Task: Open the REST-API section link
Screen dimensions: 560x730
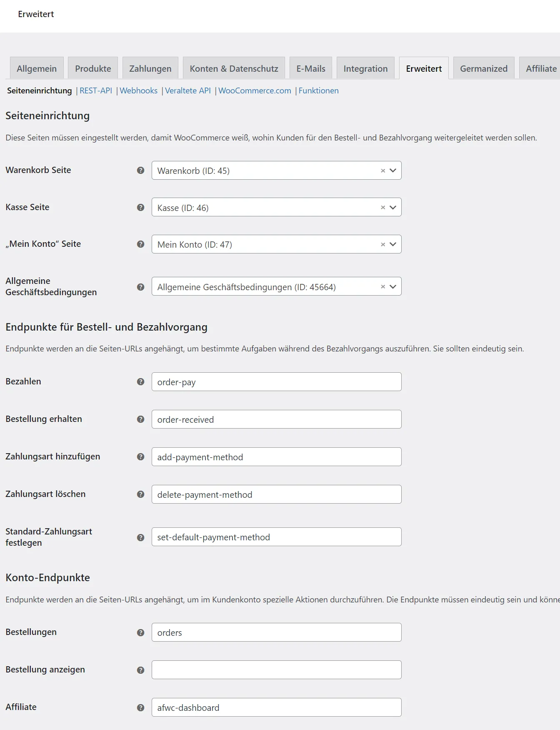Action: 96,90
